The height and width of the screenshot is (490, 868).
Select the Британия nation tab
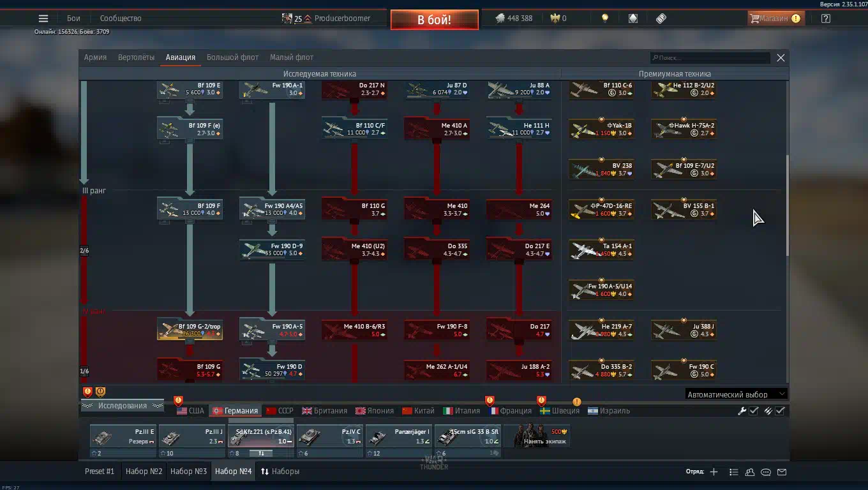click(325, 411)
